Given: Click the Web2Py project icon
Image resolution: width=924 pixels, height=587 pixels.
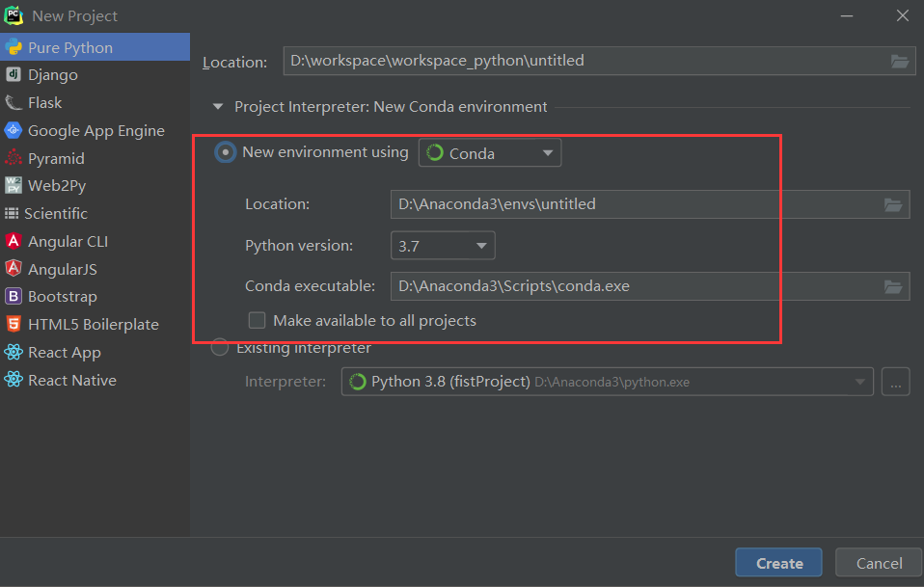Looking at the screenshot, I should (x=13, y=185).
